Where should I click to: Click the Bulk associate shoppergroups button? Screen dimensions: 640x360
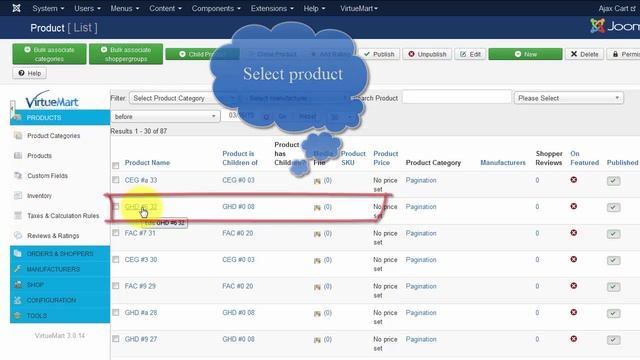[126, 54]
